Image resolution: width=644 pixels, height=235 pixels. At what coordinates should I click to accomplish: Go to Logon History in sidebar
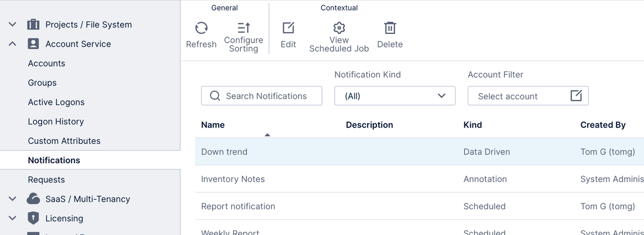(x=56, y=122)
